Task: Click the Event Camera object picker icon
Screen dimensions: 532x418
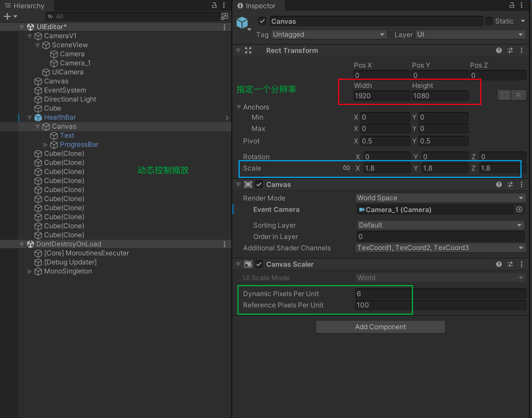Action: click(519, 209)
